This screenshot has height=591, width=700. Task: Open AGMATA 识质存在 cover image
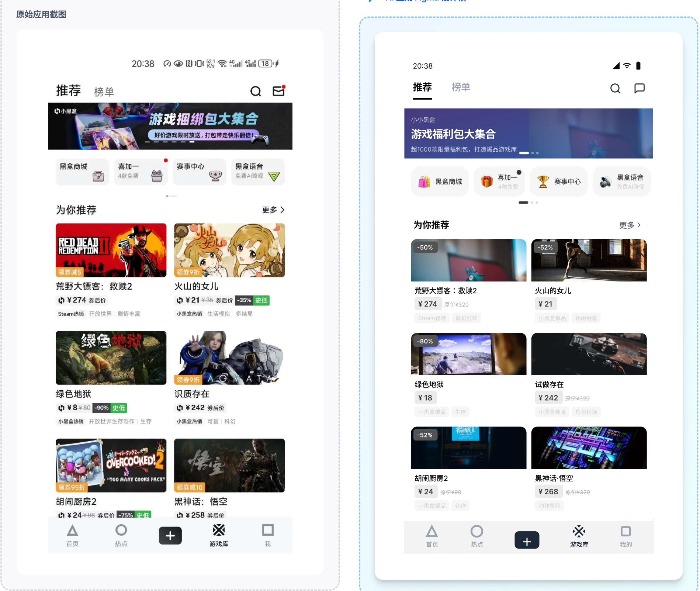point(229,358)
